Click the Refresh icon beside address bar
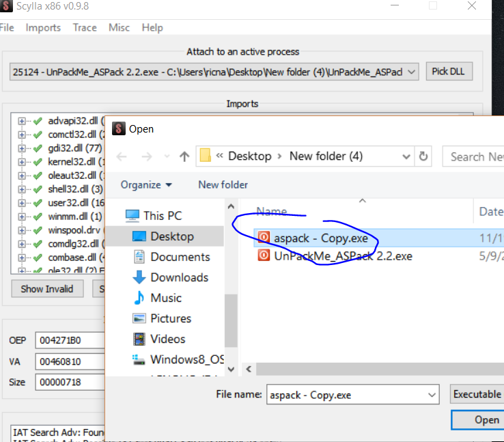Screen dimensions: 504x442 423,156
